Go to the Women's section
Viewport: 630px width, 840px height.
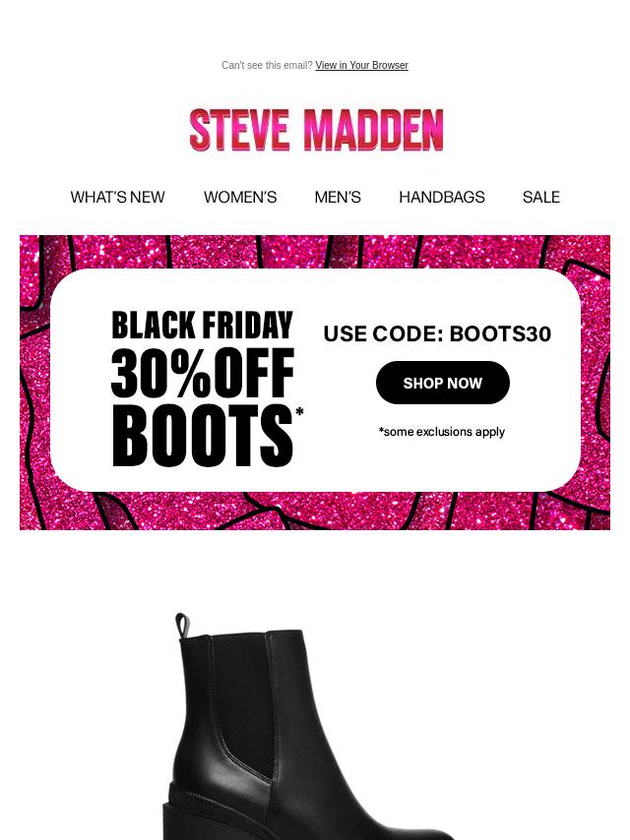click(240, 197)
